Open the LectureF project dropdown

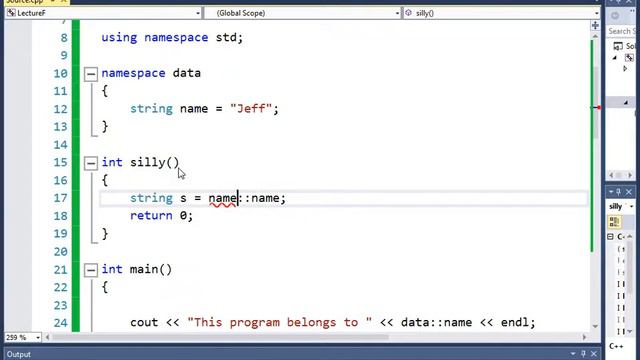coord(198,13)
